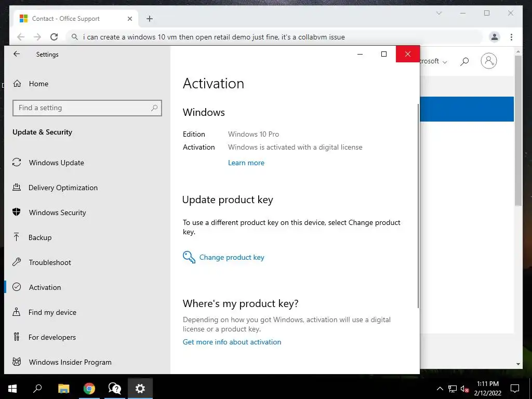Click the Windows Security shield icon
This screenshot has height=399, width=532.
[16, 212]
